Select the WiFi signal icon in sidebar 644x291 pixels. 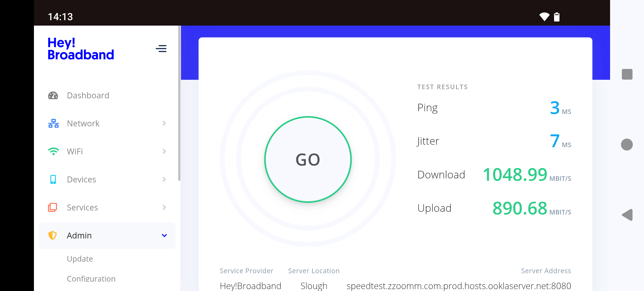click(x=54, y=151)
